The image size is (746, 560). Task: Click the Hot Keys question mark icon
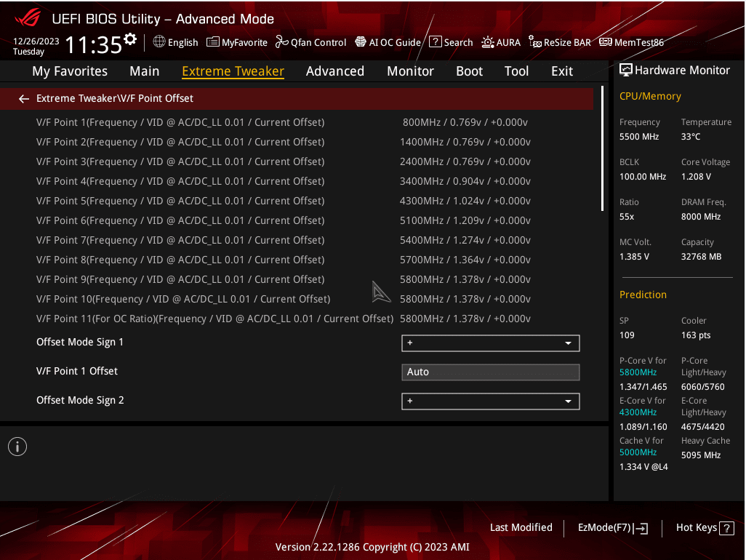(x=726, y=528)
